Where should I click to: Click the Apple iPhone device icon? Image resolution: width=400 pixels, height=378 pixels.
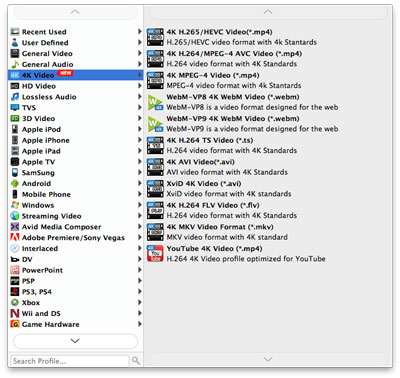click(x=15, y=140)
